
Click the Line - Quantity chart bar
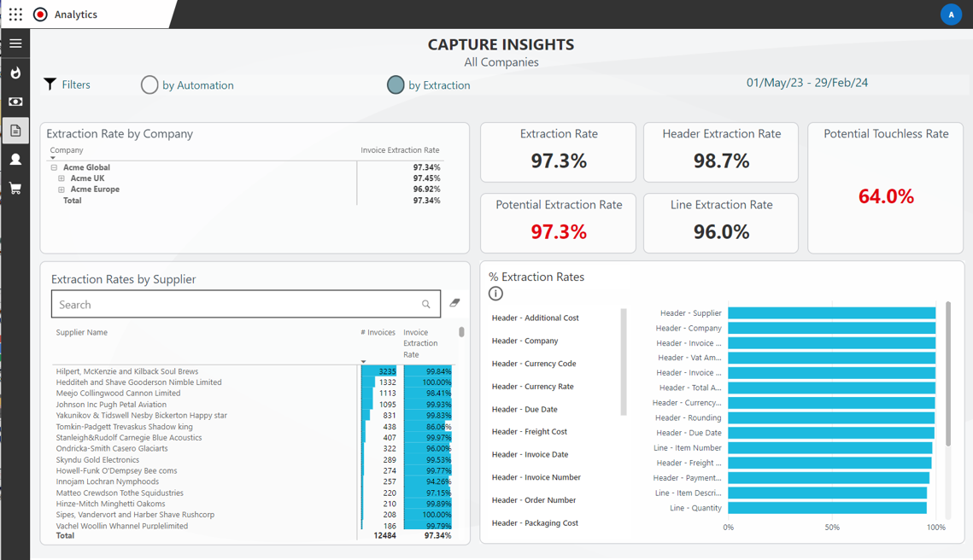[827, 508]
